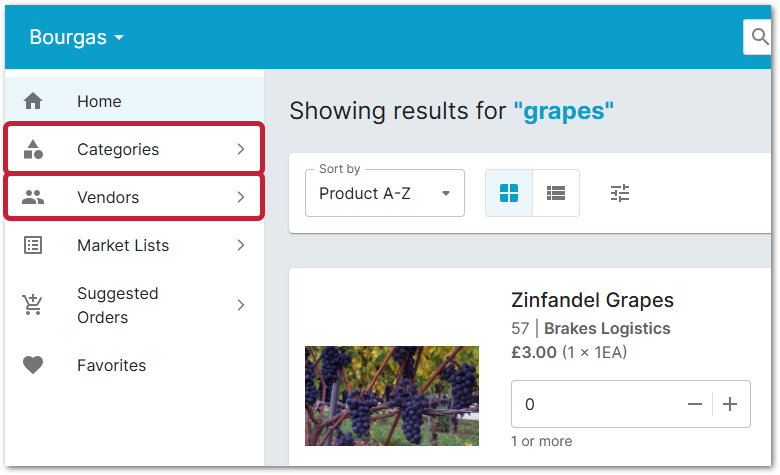Image resolution: width=780 pixels, height=475 pixels.
Task: Increase Zinfandel Grapes quantity with plus
Action: [x=730, y=404]
